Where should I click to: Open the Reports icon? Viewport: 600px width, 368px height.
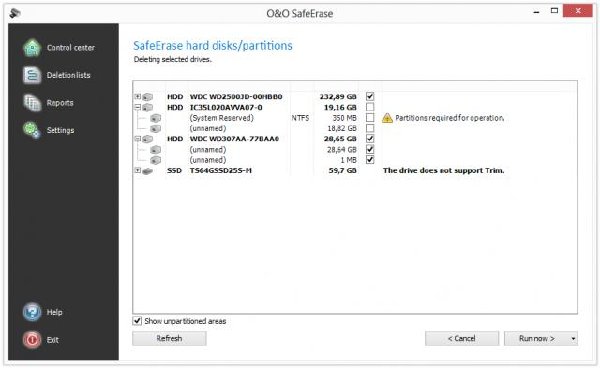point(32,103)
